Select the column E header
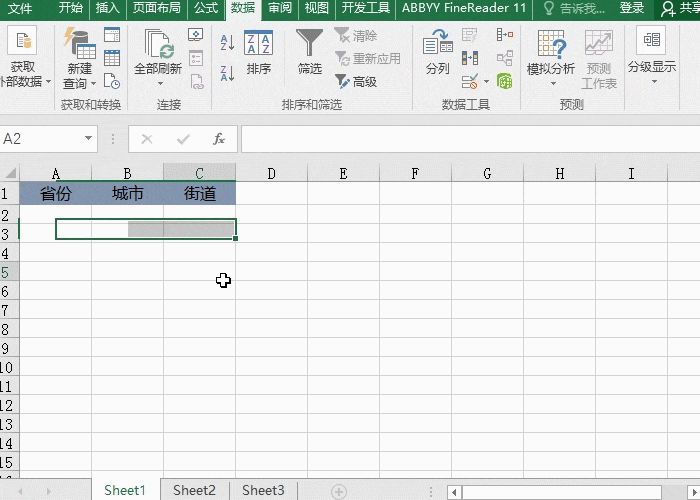Viewport: 700px width, 500px height. (343, 173)
